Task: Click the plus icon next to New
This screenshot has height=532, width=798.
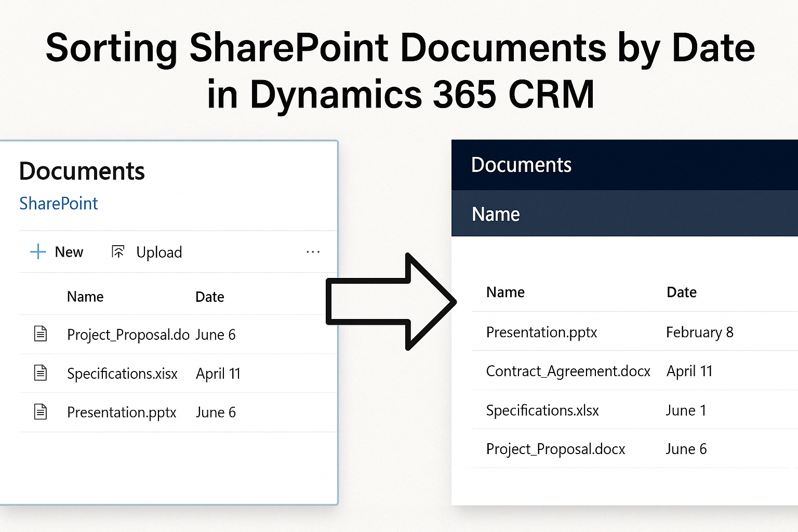Action: (38, 252)
